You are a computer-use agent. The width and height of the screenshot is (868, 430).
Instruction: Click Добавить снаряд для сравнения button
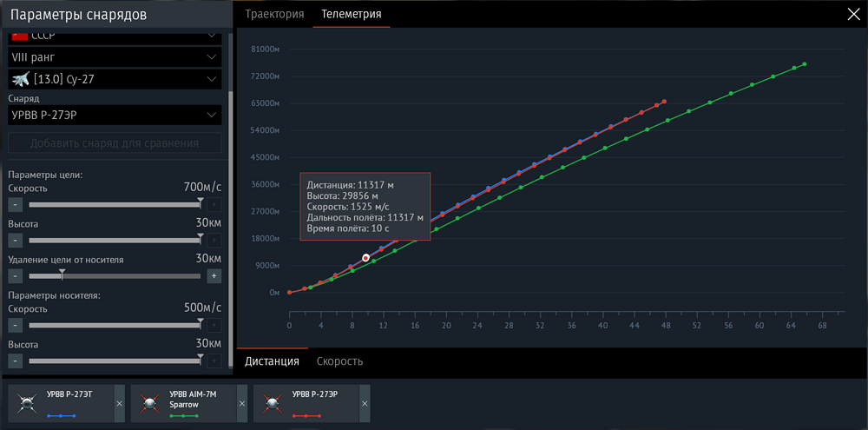point(115,143)
